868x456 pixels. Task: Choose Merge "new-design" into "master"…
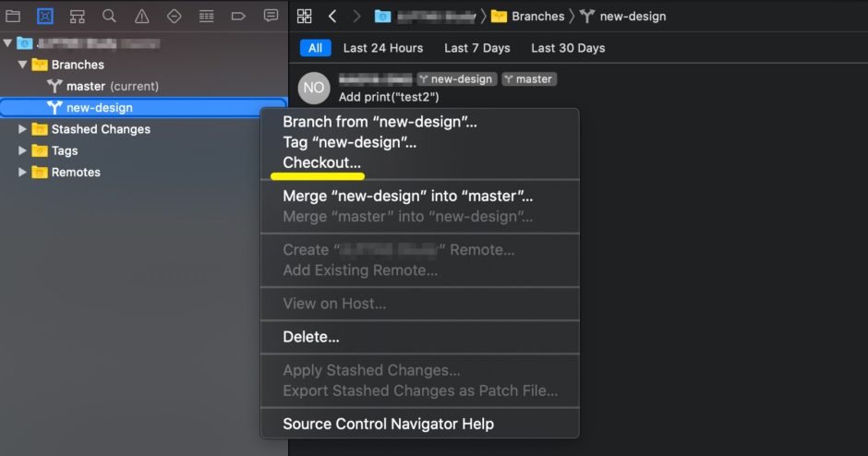click(419, 196)
